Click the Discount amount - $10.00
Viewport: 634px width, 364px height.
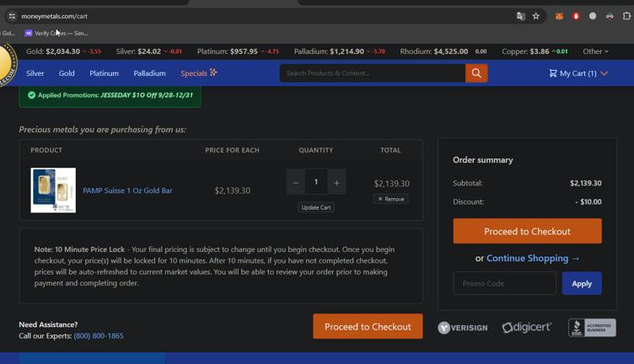(588, 201)
